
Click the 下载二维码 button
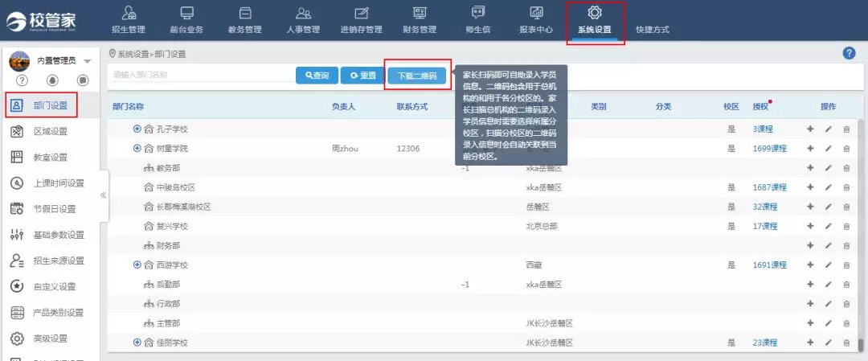416,76
